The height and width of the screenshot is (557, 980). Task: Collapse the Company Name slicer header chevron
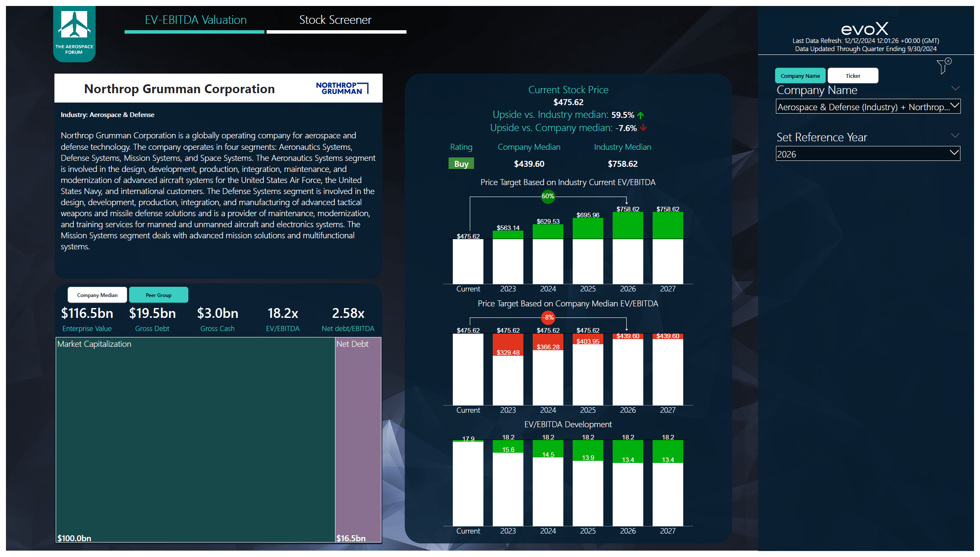[955, 89]
